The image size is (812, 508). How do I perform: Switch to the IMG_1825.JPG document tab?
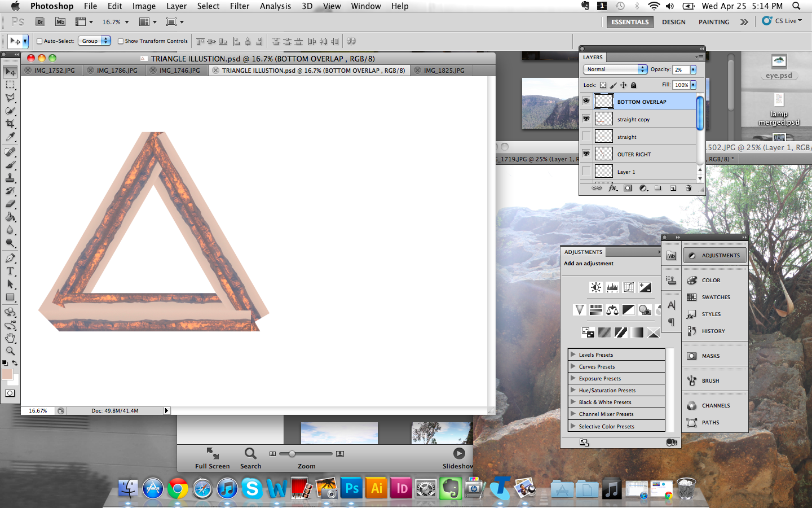coord(442,71)
